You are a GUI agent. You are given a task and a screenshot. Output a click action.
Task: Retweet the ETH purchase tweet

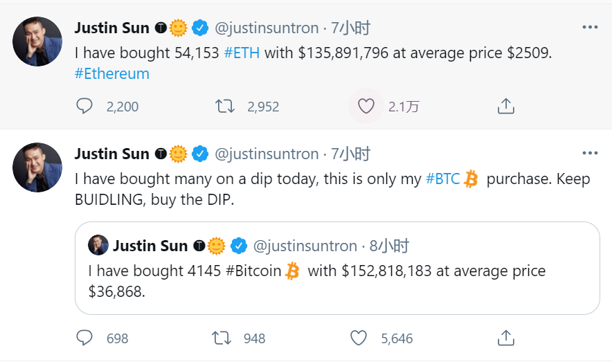[x=225, y=106]
